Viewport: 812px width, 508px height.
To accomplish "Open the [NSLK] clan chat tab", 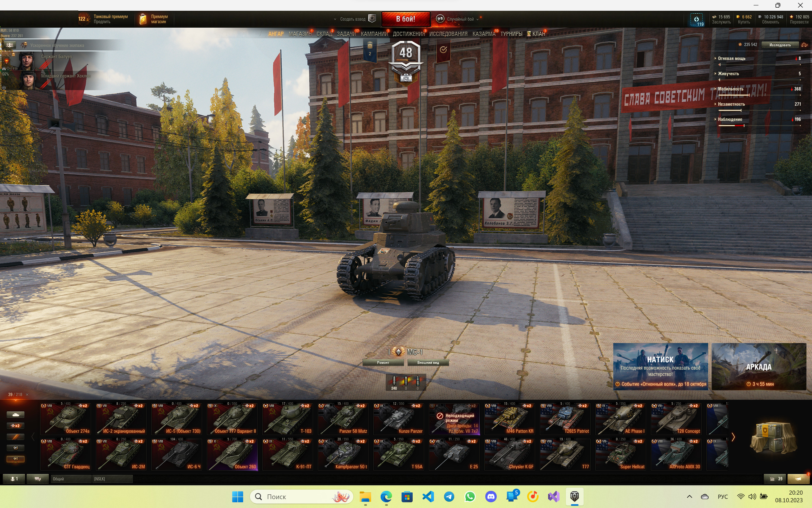I will [x=112, y=479].
